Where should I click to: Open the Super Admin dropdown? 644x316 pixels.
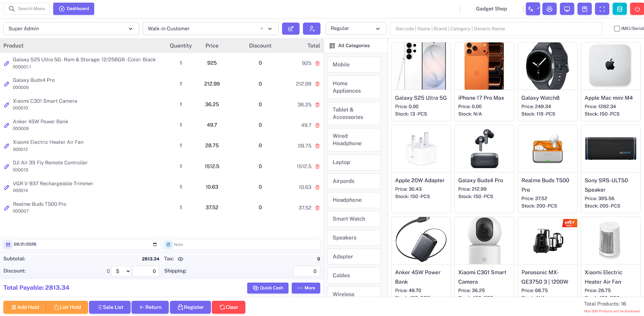[71, 29]
